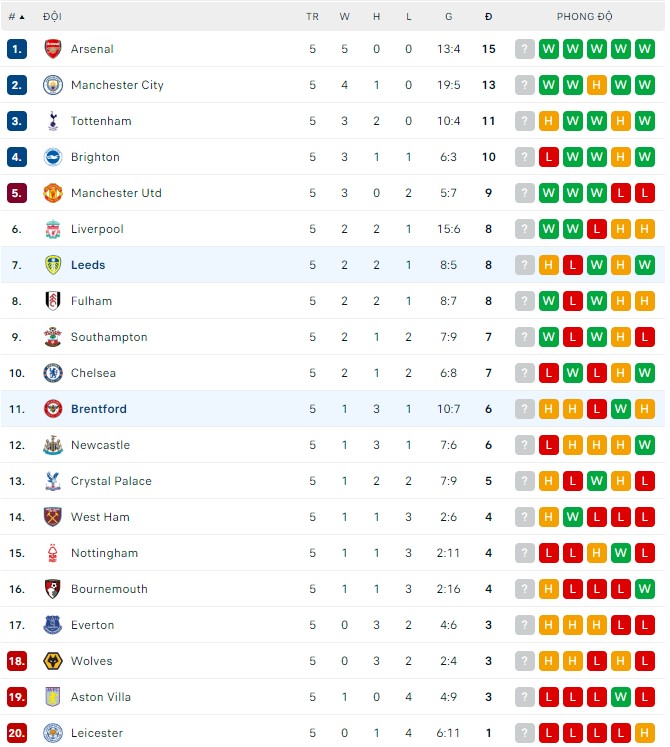Open the Leeds team link

point(88,265)
